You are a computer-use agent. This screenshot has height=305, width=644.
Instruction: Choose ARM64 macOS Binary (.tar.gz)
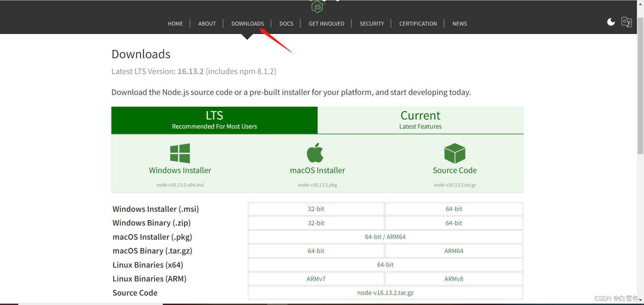[454, 251]
